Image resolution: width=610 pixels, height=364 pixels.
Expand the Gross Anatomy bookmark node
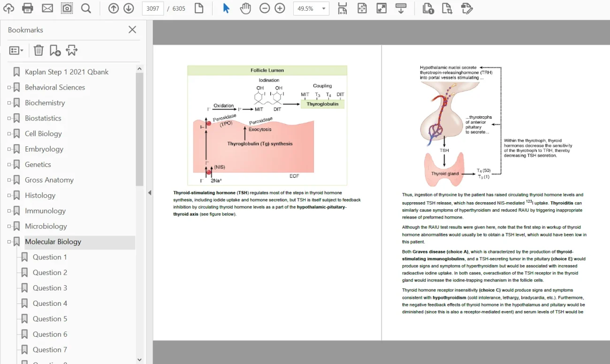[9, 180]
